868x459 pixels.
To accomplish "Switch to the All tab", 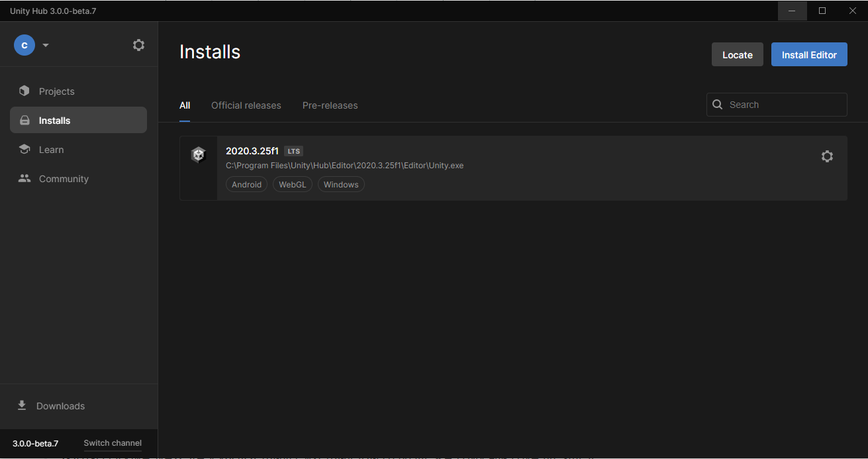I will coord(185,105).
